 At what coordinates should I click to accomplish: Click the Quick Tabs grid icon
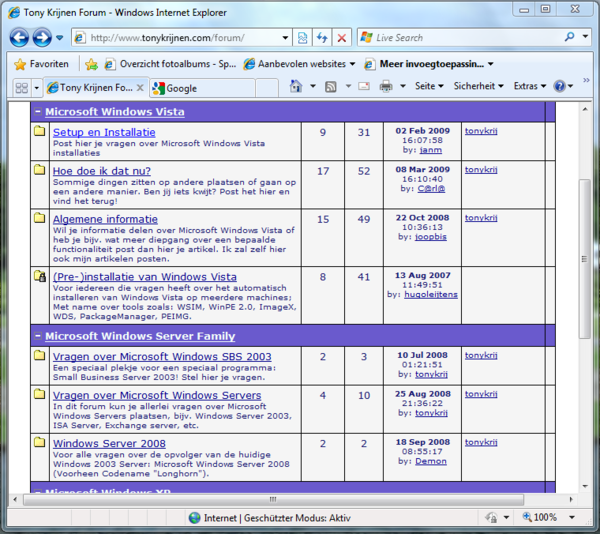[21, 88]
